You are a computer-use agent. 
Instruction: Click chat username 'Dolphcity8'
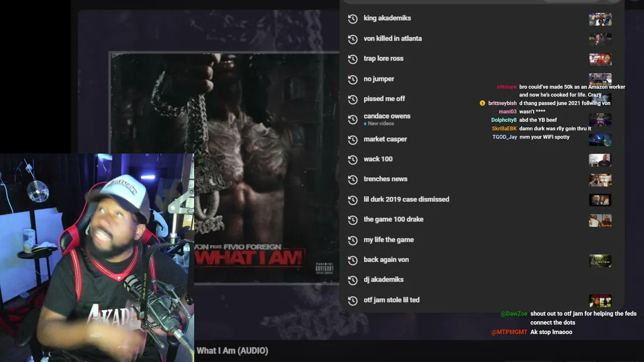(x=504, y=120)
